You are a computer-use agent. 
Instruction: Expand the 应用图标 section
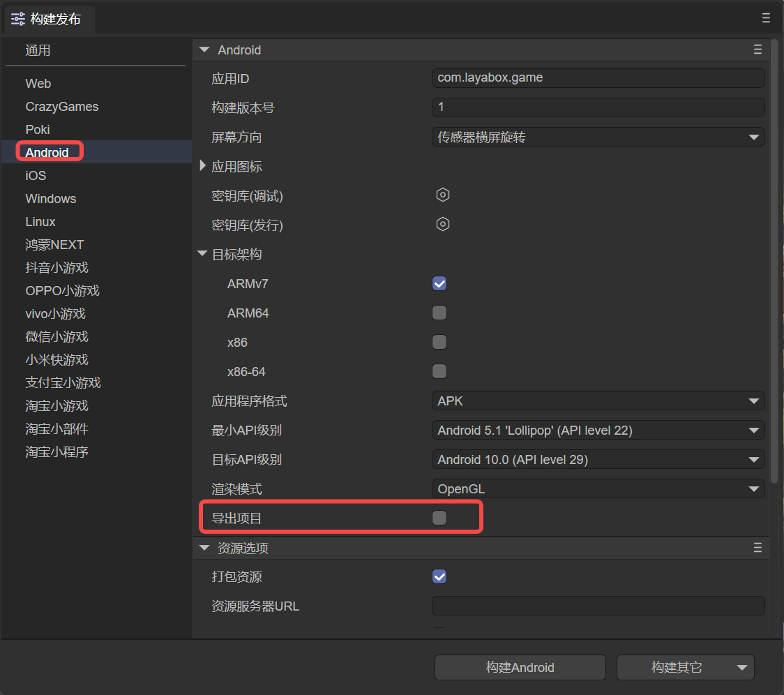203,166
